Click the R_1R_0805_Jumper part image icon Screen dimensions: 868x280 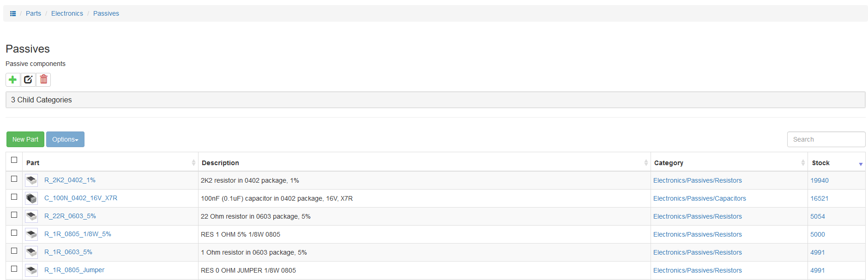31,270
